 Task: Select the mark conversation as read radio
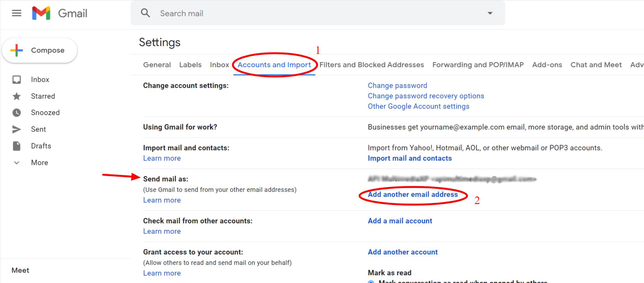[371, 282]
